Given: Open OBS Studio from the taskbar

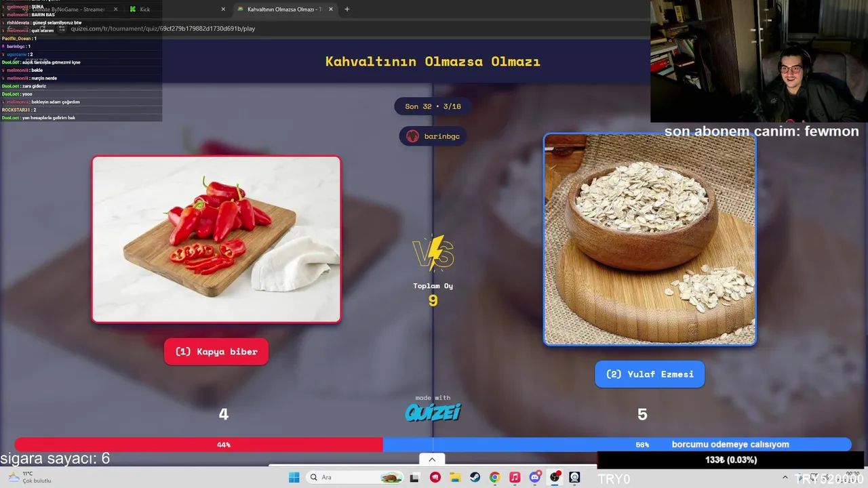Looking at the screenshot, I should (555, 477).
